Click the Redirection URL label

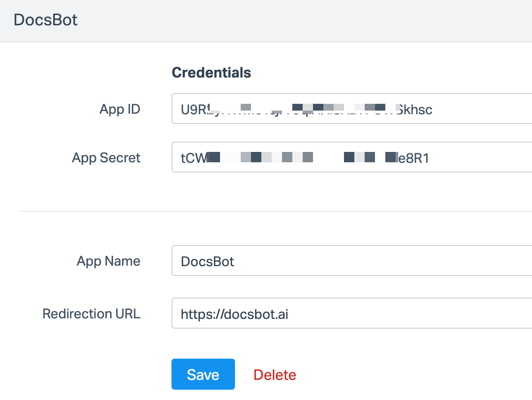click(91, 314)
